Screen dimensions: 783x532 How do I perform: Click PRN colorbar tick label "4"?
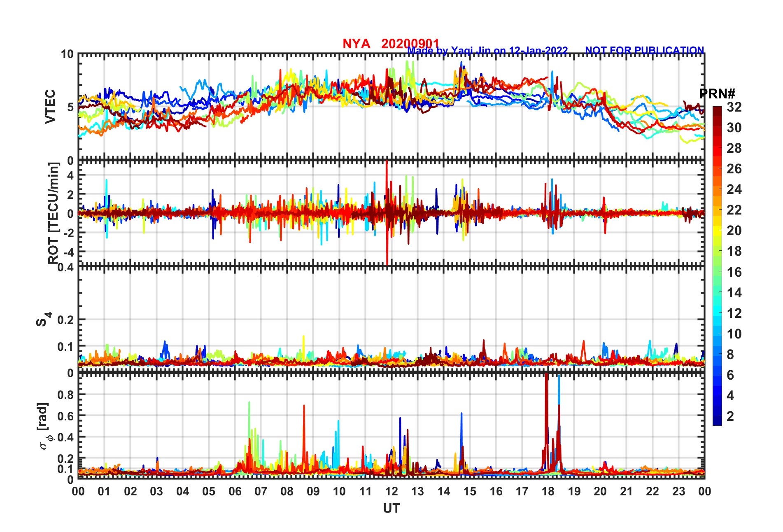(730, 396)
